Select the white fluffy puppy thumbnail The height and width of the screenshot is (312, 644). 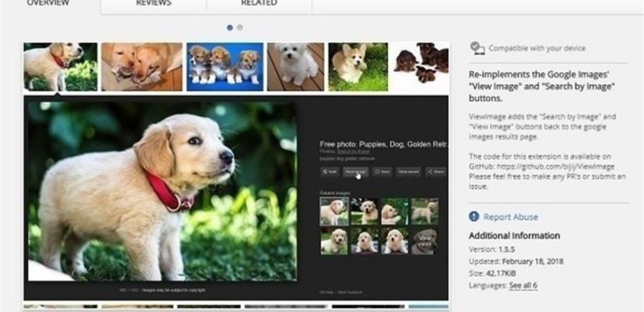296,66
